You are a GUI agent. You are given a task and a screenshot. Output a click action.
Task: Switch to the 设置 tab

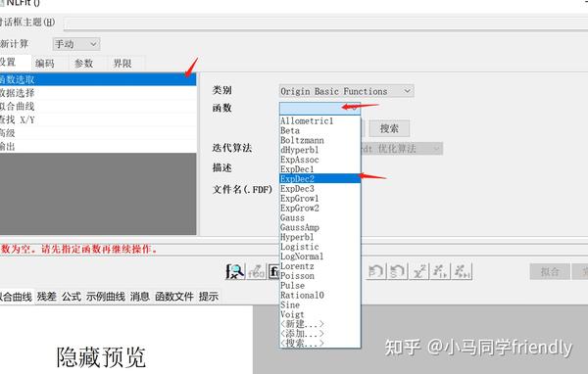[x=15, y=63]
